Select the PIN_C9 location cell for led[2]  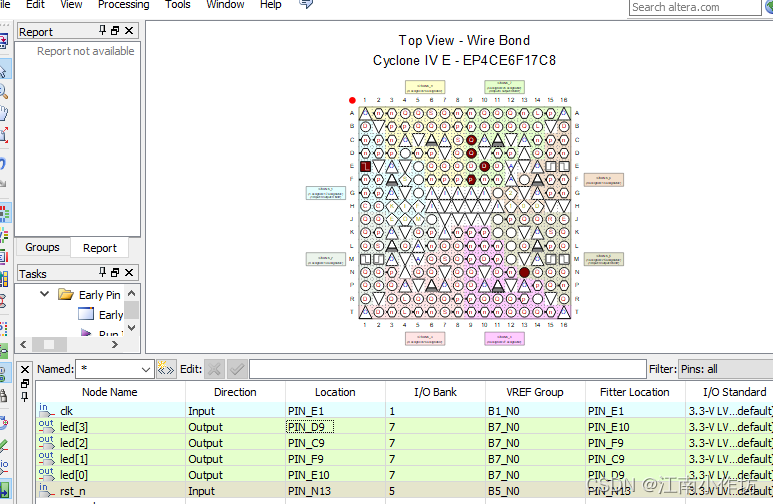(x=335, y=443)
